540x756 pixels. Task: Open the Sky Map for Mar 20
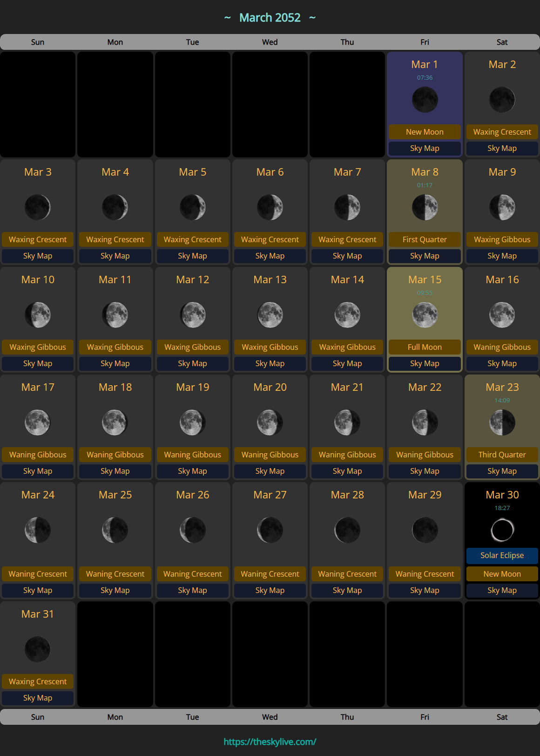coord(270,471)
